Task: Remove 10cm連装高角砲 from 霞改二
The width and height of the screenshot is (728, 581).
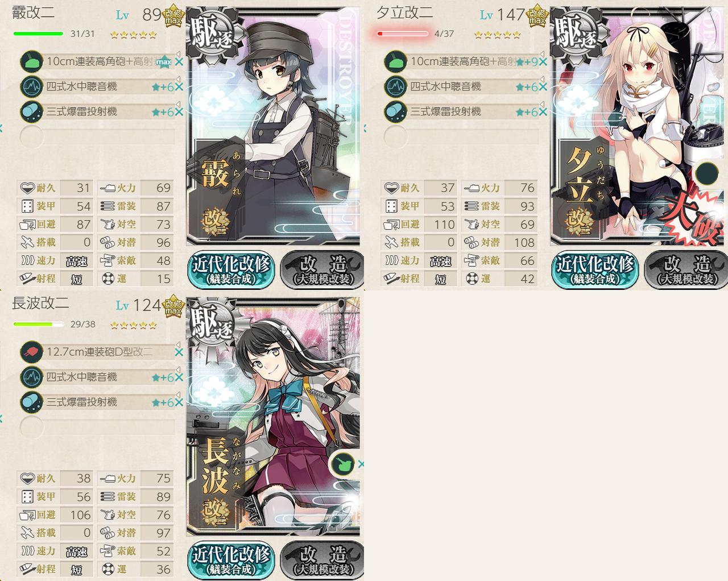Action: click(179, 62)
